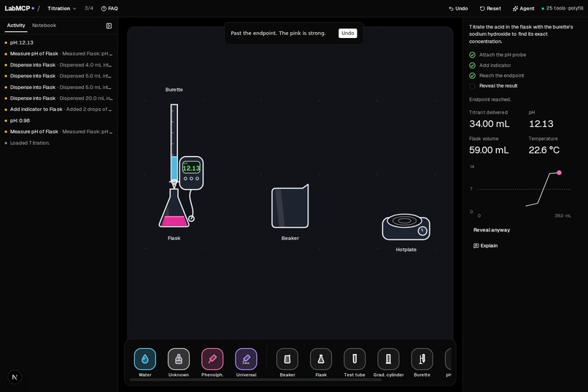Select the Burette toolbar icon
The image size is (588, 392).
pyautogui.click(x=422, y=359)
